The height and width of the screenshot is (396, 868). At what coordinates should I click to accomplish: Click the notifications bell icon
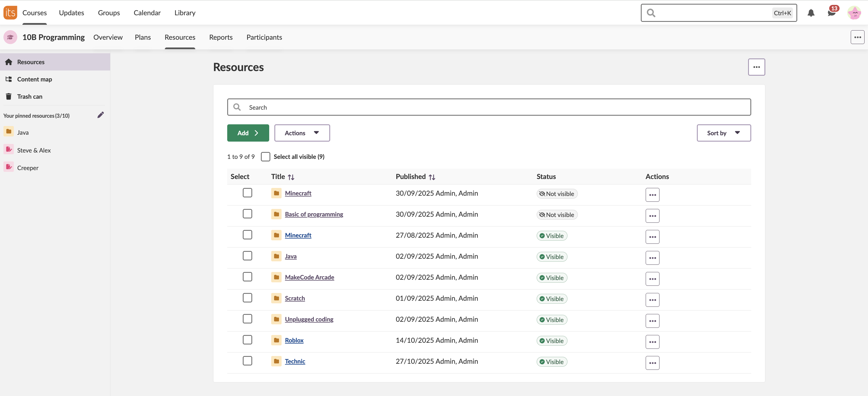[811, 13]
